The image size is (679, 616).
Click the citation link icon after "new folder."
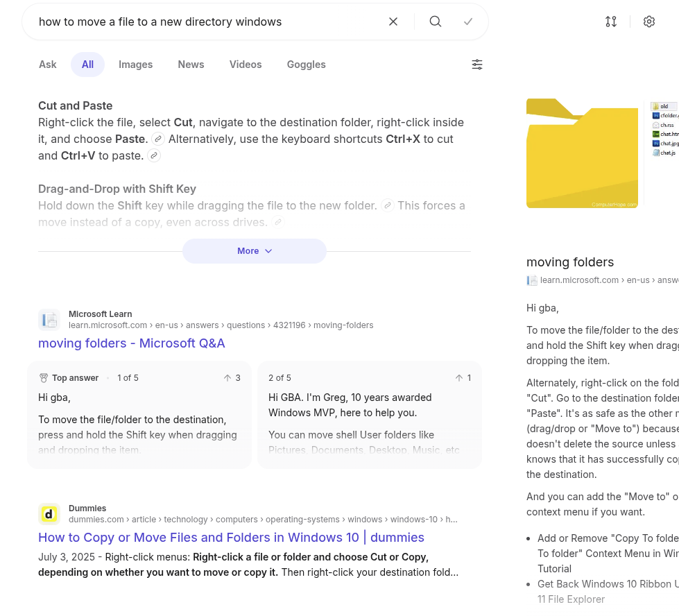click(388, 205)
